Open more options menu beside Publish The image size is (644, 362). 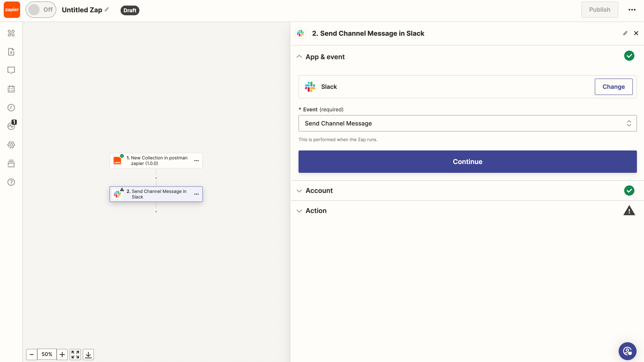click(632, 10)
